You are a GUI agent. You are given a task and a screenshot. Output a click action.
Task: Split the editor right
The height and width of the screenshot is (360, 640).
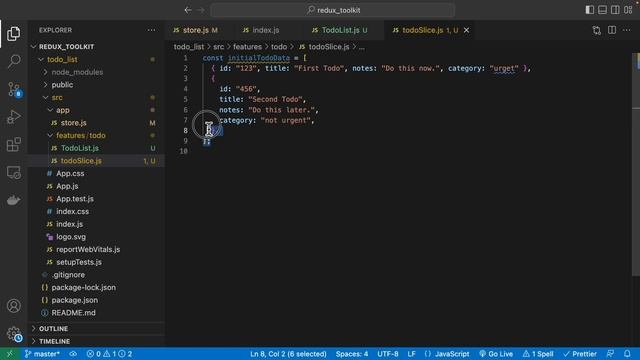coord(612,30)
